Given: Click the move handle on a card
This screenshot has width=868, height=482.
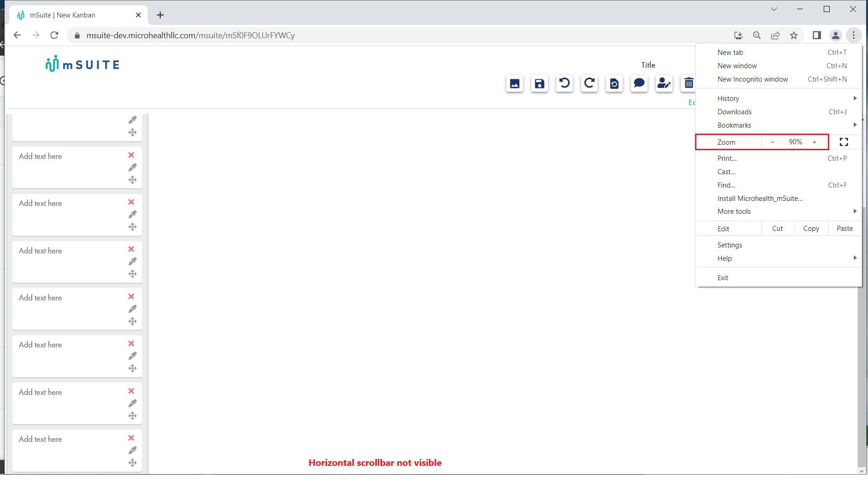Looking at the screenshot, I should tap(132, 180).
